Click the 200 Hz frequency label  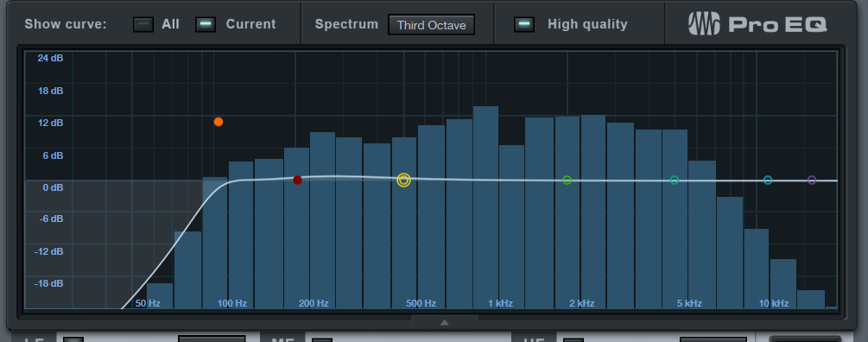click(x=314, y=303)
